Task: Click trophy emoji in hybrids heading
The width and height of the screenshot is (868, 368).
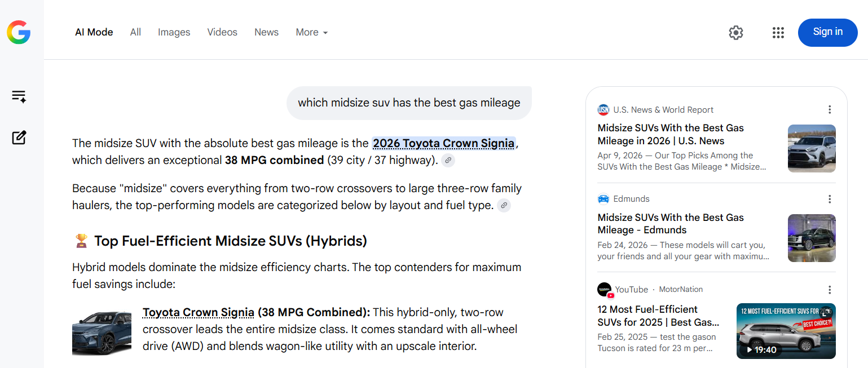Action: pos(81,241)
